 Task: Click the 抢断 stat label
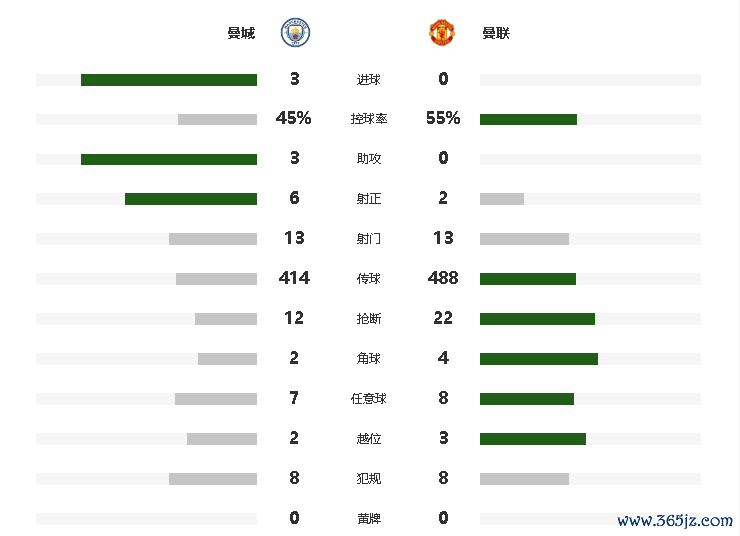[x=368, y=319]
